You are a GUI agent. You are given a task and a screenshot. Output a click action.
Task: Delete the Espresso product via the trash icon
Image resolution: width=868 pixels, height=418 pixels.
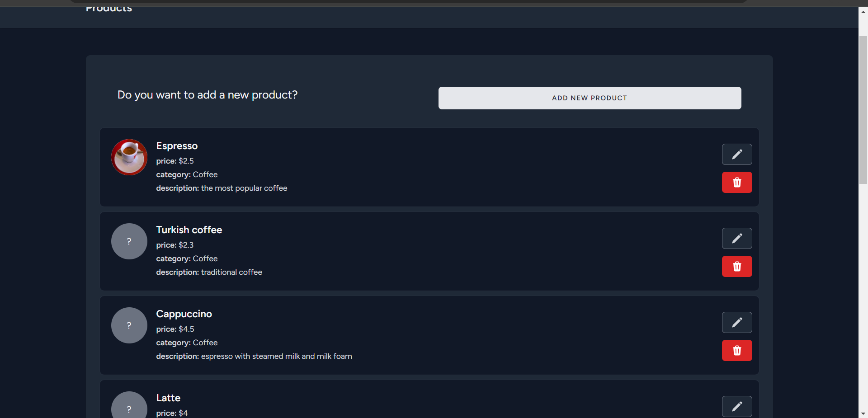tap(736, 183)
